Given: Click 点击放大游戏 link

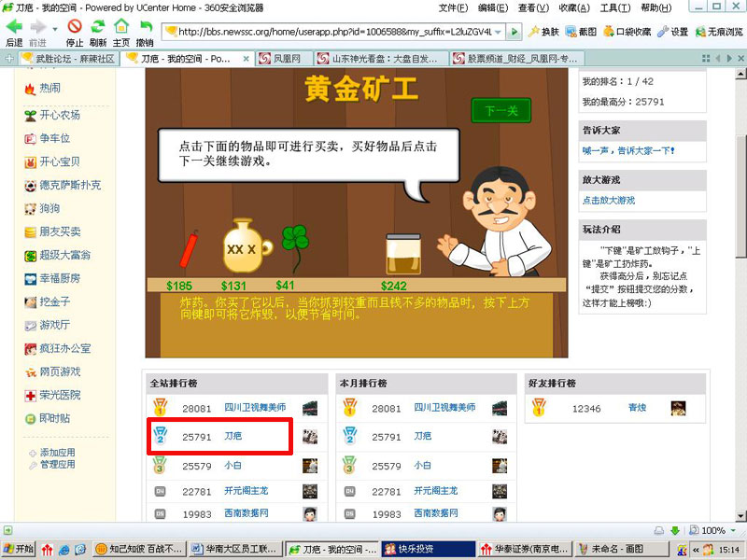Looking at the screenshot, I should (x=609, y=200).
